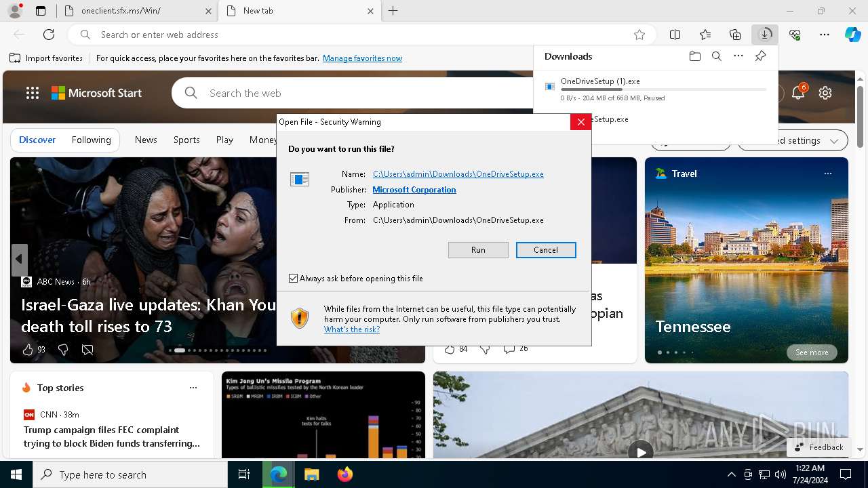This screenshot has height=488, width=868.
Task: Uncheck Always ask before opening this file
Action: tap(294, 279)
